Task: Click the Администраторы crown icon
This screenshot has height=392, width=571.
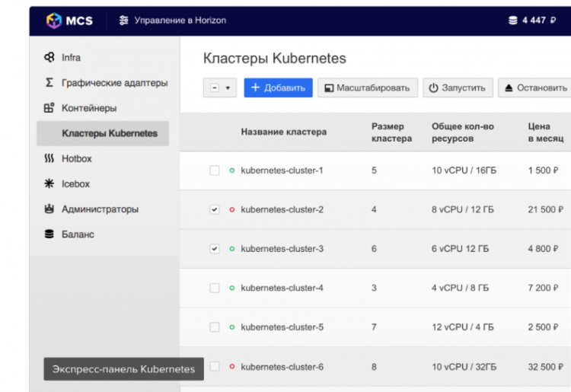Action: click(49, 209)
